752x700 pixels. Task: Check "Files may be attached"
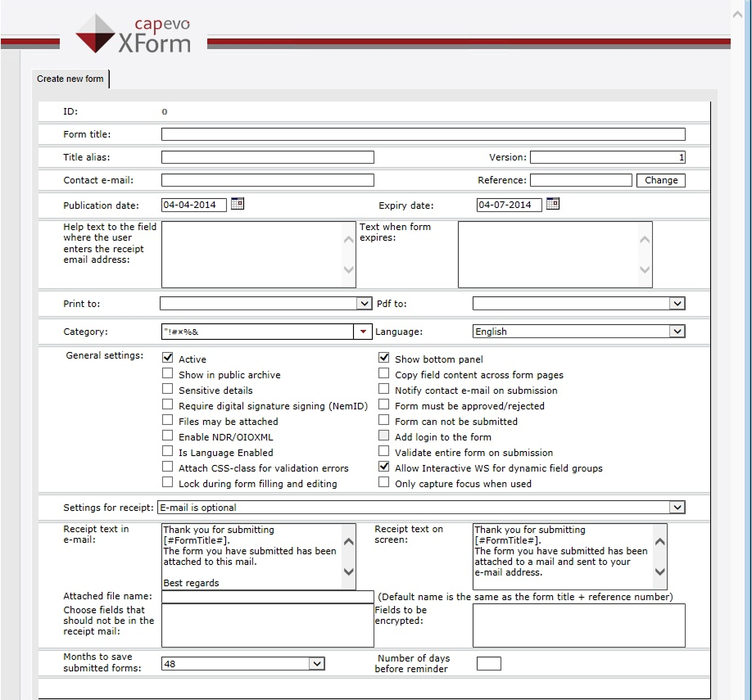[x=168, y=419]
